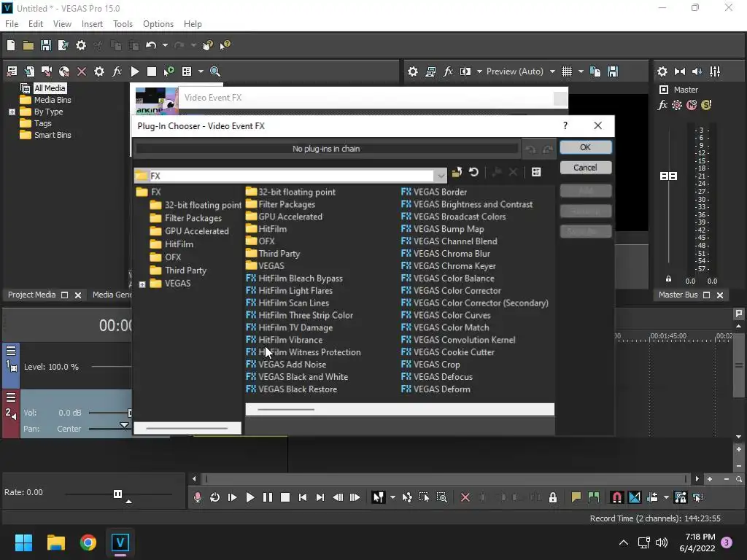Stop preview in Project Media toolbar

[x=152, y=71]
